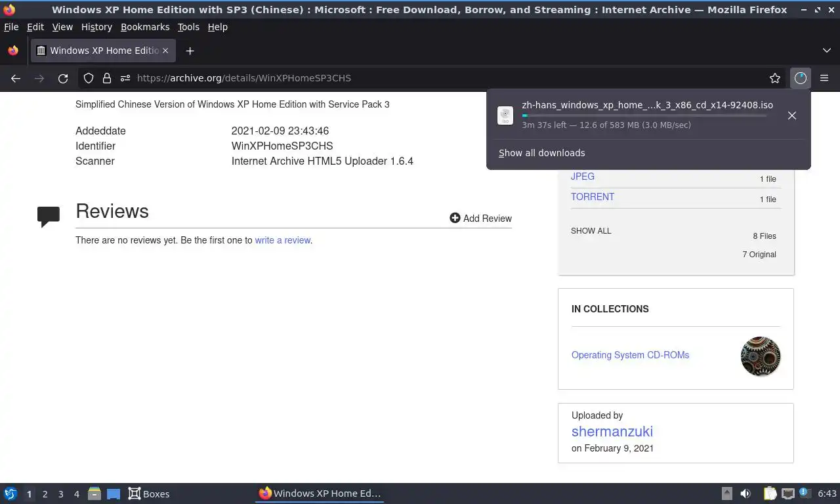
Task: Open the History menu
Action: point(96,27)
